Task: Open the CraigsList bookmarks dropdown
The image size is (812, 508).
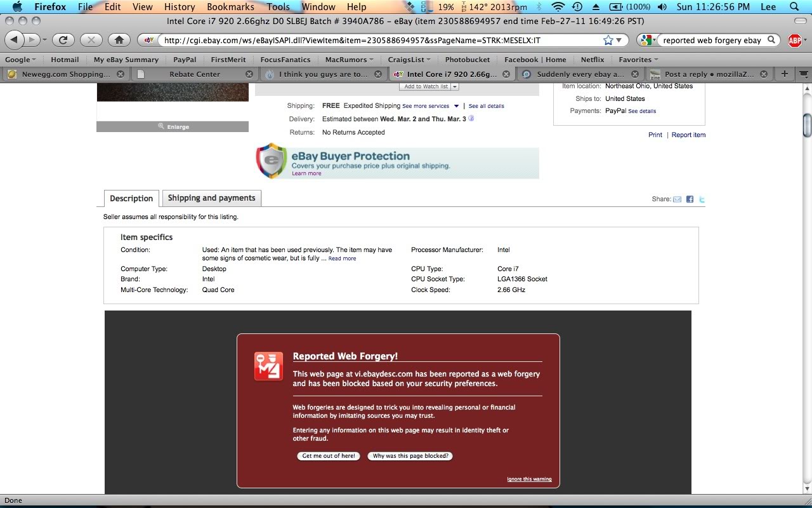Action: click(410, 60)
